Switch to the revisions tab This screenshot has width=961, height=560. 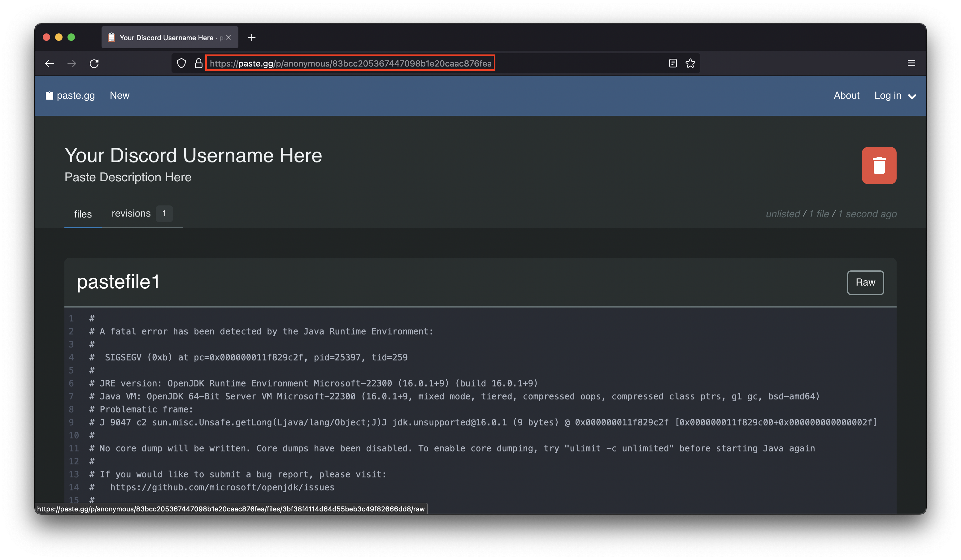[131, 213]
